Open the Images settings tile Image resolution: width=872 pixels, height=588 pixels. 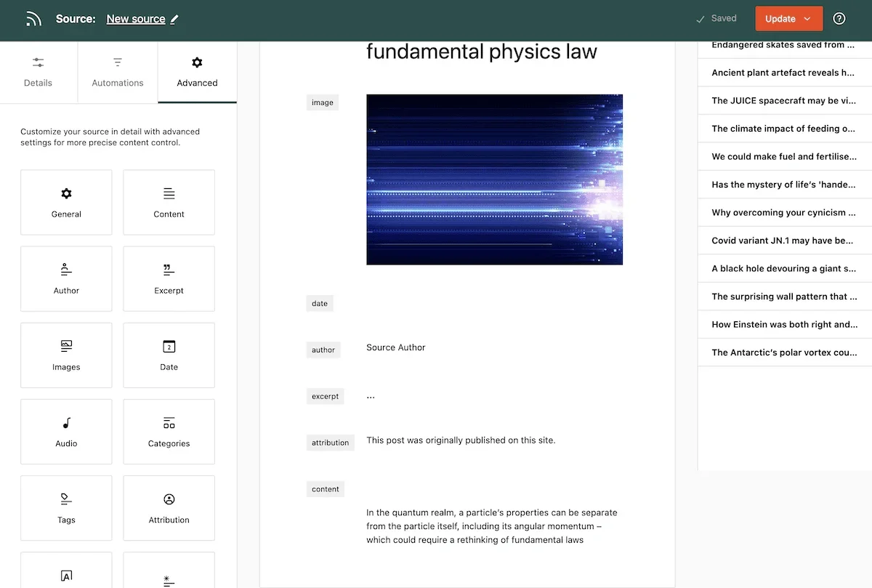pos(66,355)
